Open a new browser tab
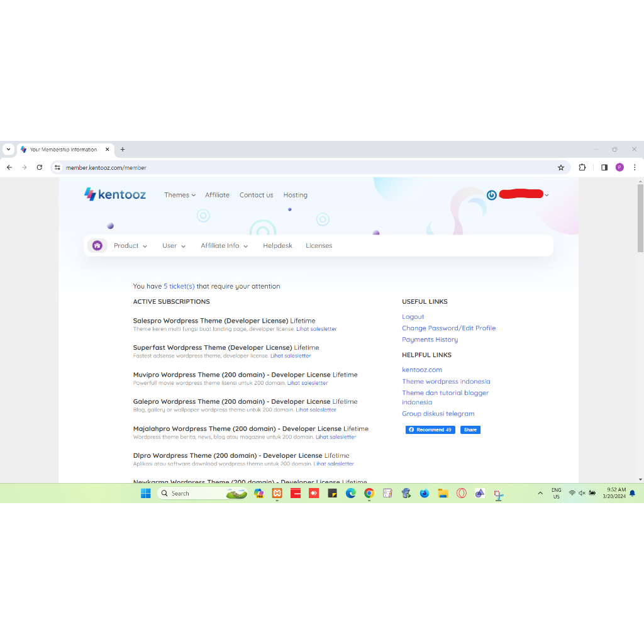 point(123,150)
